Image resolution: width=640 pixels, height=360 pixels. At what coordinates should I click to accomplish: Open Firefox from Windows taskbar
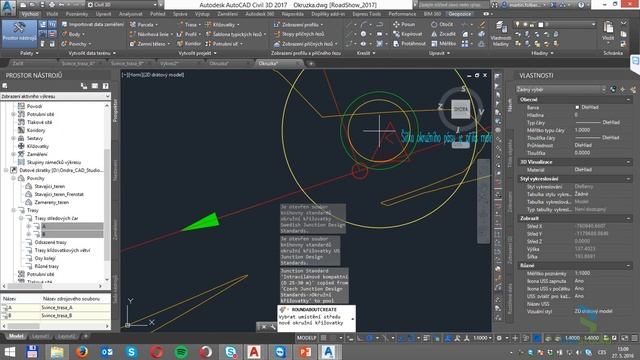[x=82, y=352]
